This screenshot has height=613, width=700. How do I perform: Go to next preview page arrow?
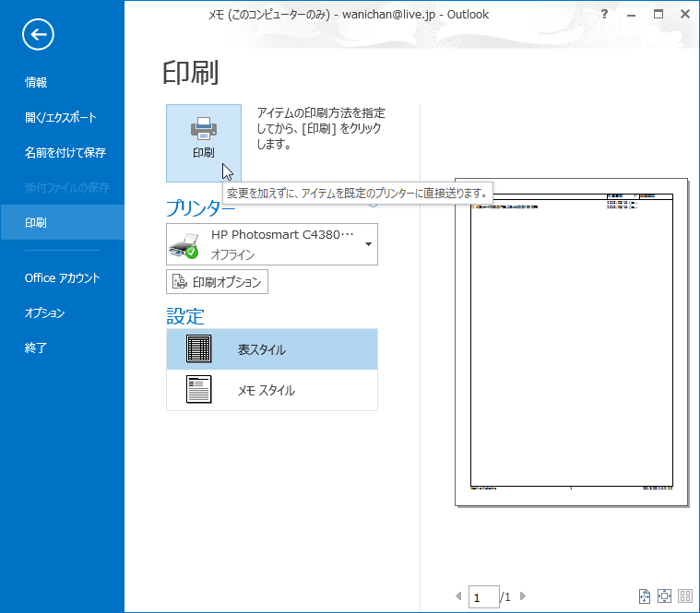pos(523,596)
